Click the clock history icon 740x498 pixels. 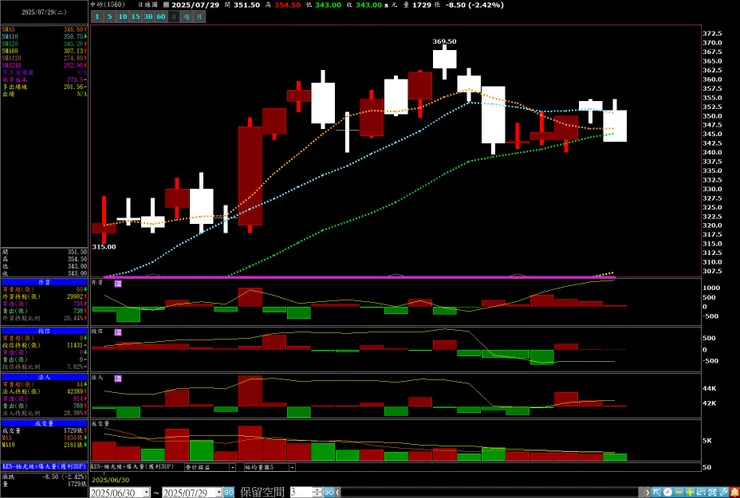coord(667,492)
